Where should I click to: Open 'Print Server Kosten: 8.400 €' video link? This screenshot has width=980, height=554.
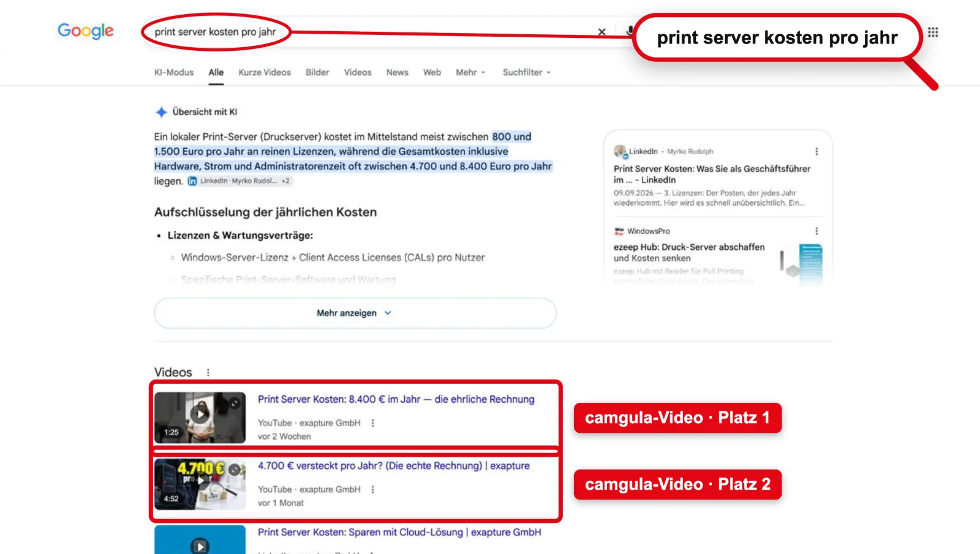coord(396,399)
